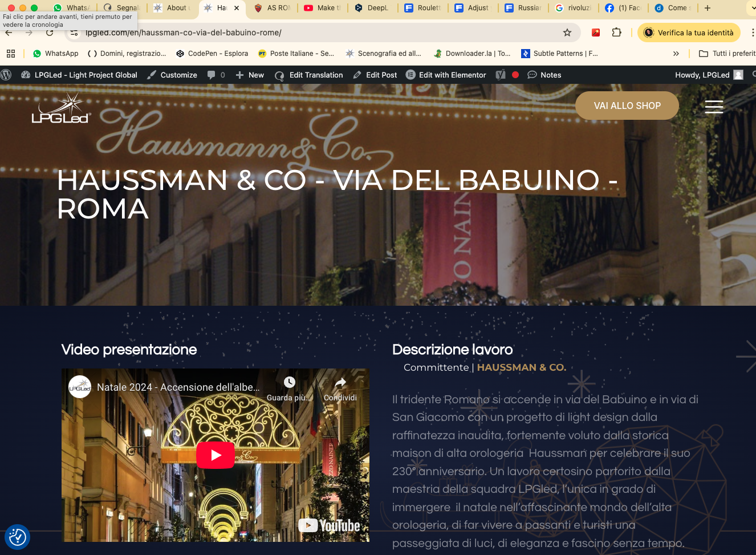This screenshot has width=756, height=555.
Task: Open the apps grid in bookmarks bar
Action: pos(11,54)
